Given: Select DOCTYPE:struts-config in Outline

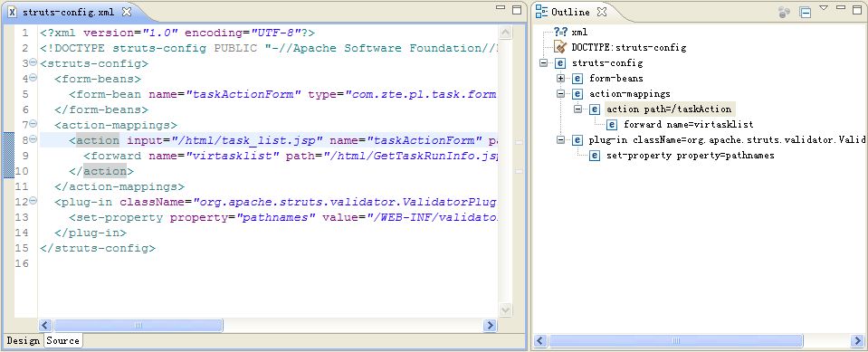Looking at the screenshot, I should (x=628, y=48).
